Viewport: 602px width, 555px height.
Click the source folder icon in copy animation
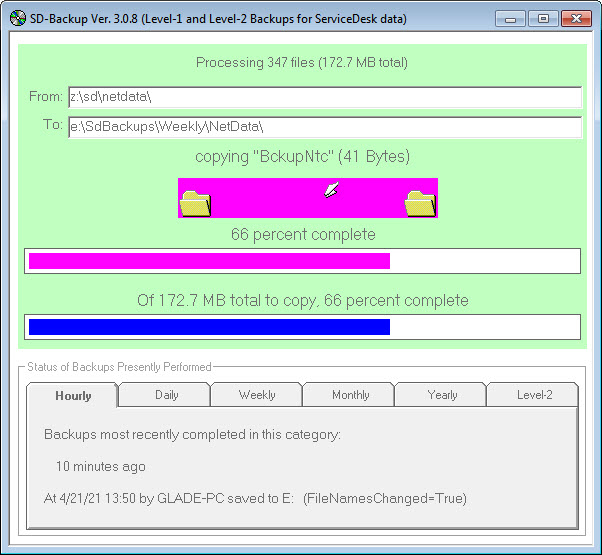(195, 203)
